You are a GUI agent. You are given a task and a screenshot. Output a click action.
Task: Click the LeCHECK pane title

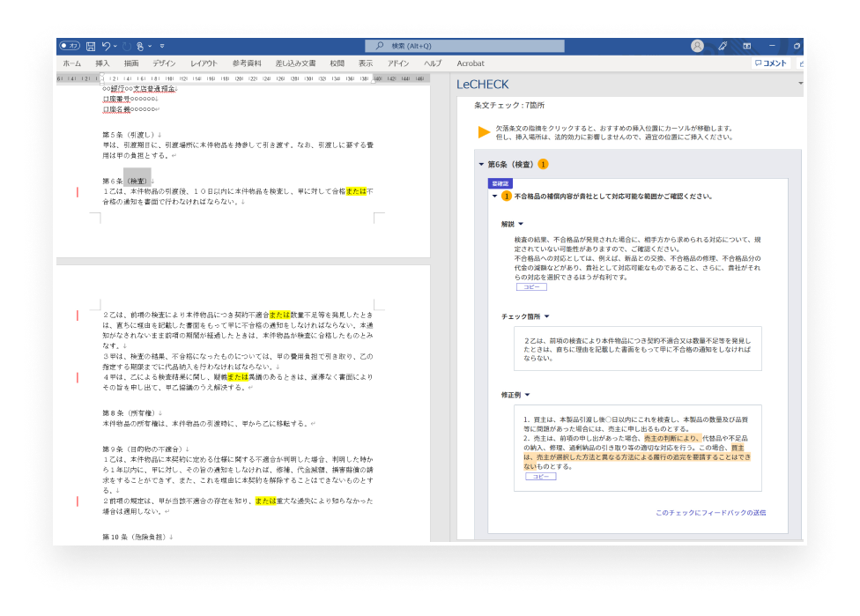pyautogui.click(x=483, y=85)
